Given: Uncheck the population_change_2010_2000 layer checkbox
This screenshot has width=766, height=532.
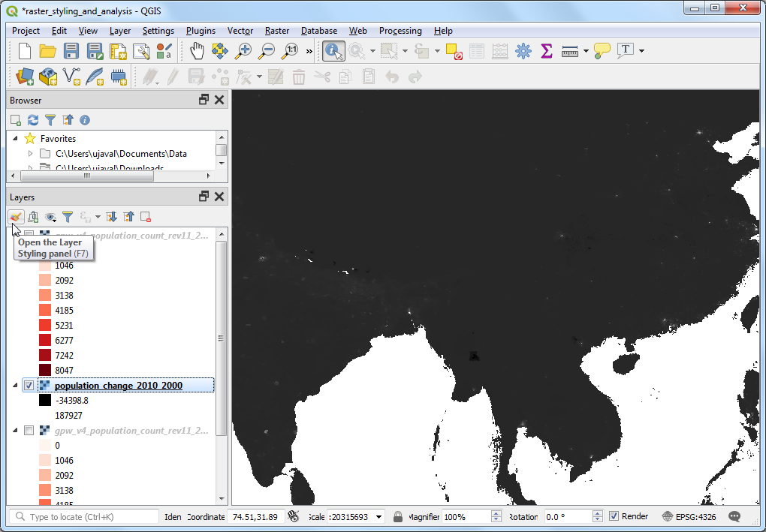Looking at the screenshot, I should pos(29,386).
